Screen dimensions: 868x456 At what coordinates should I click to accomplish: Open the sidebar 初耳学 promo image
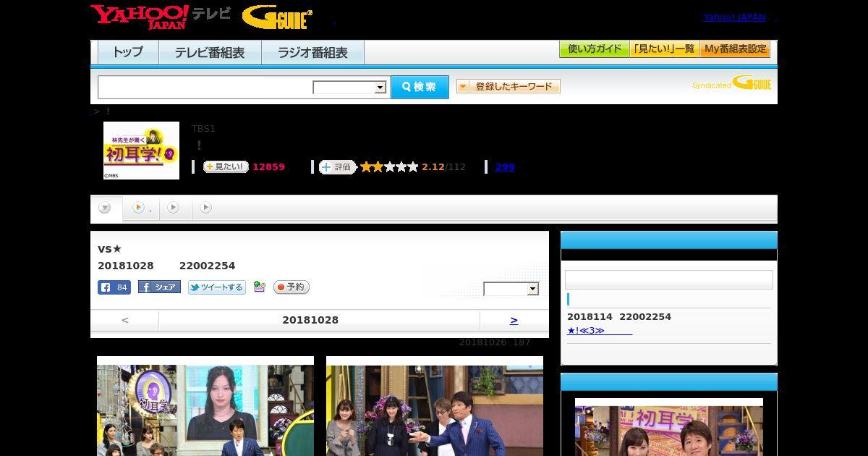pyautogui.click(x=669, y=427)
